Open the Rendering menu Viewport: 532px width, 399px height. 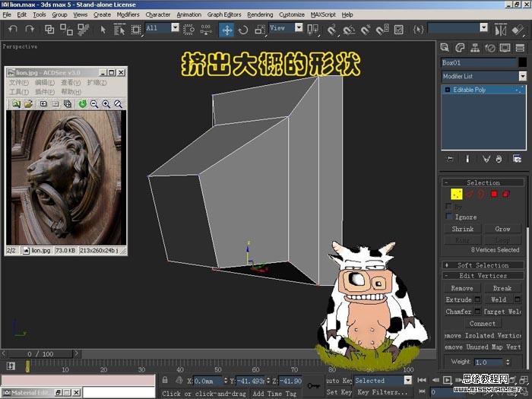(x=260, y=14)
